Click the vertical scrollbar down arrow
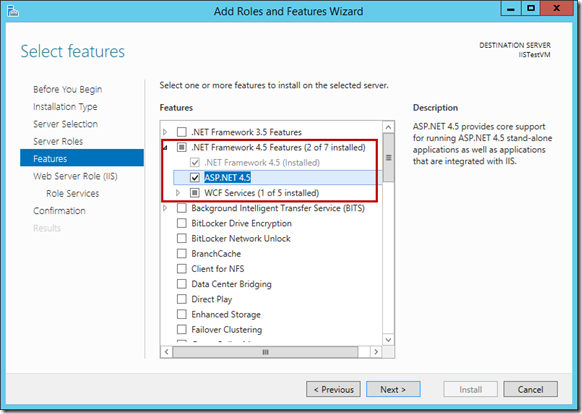Image resolution: width=582 pixels, height=414 pixels. coord(388,339)
